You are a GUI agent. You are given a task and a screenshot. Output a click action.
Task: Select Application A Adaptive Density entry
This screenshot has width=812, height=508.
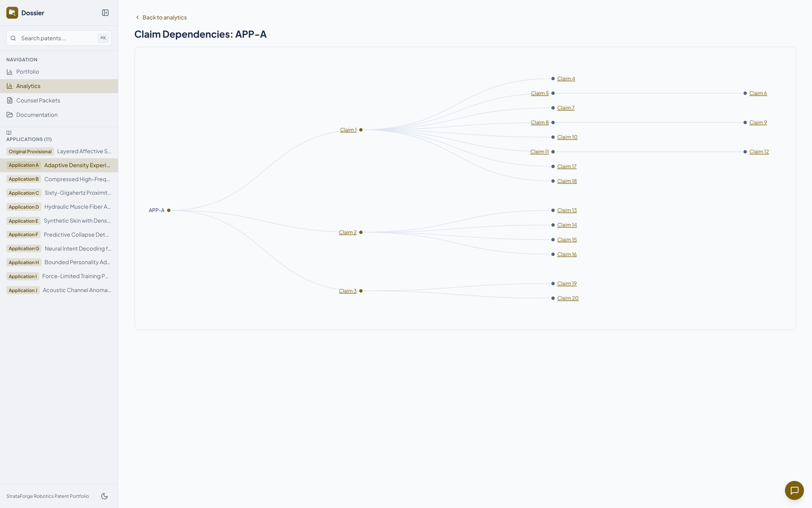(x=59, y=165)
